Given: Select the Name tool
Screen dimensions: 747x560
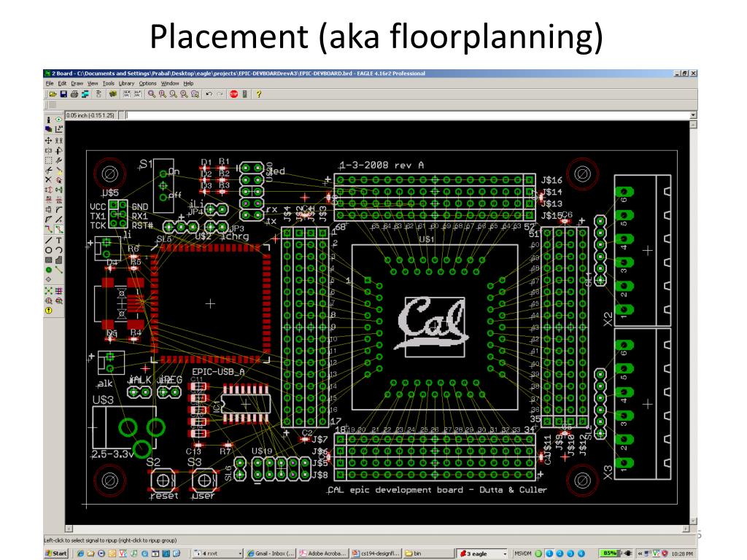Looking at the screenshot, I should click(49, 201).
